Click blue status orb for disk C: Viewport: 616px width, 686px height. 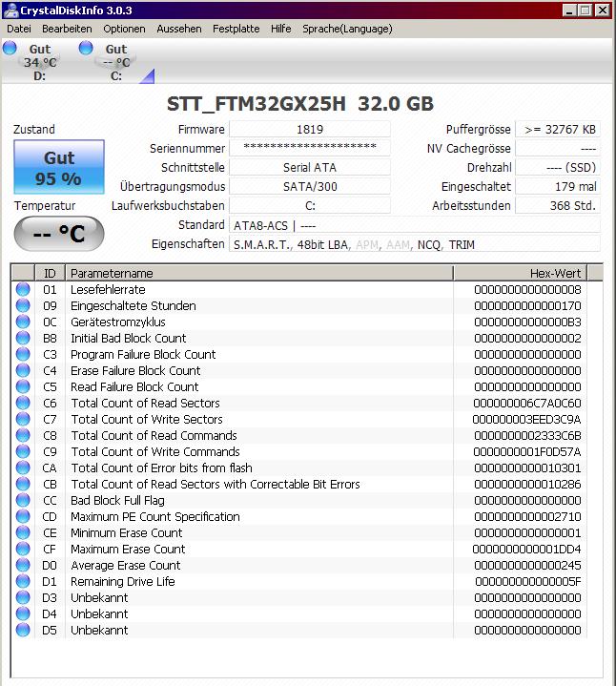pos(86,48)
